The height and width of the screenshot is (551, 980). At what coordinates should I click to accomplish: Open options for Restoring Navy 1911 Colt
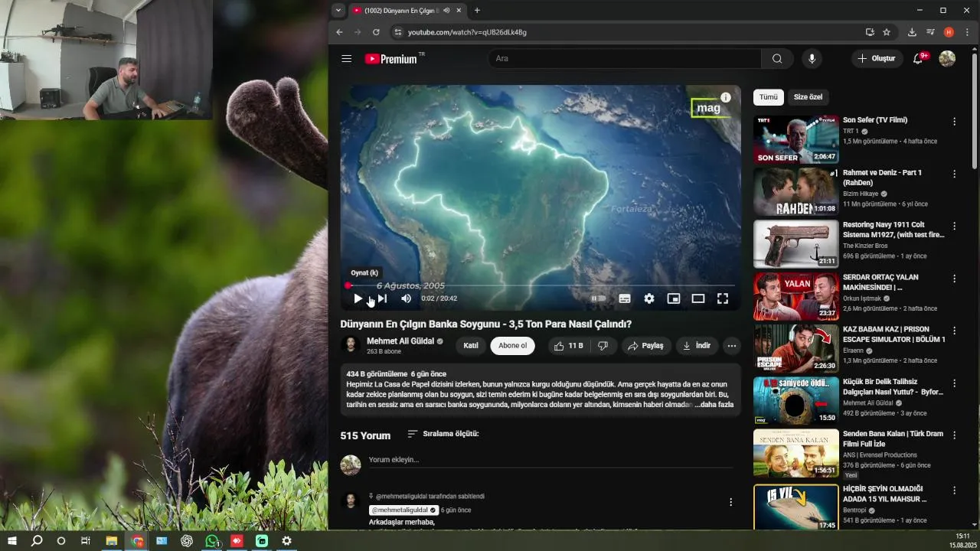954,227
